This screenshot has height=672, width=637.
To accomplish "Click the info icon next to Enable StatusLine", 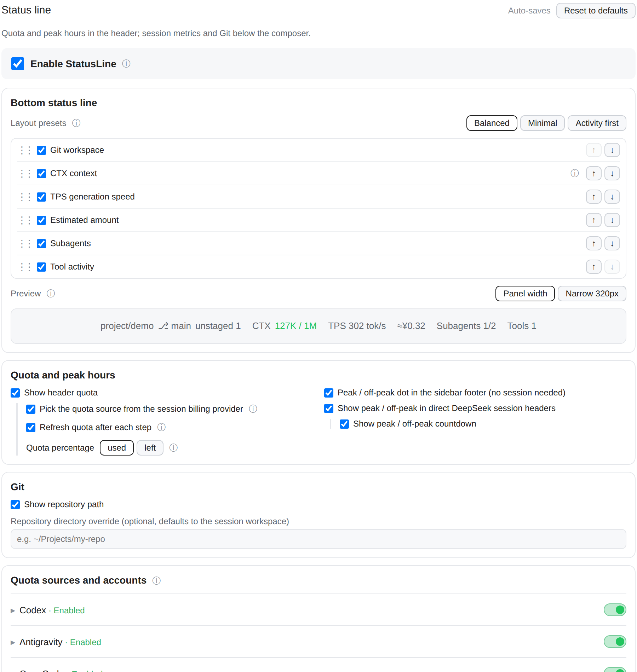I will (x=126, y=64).
